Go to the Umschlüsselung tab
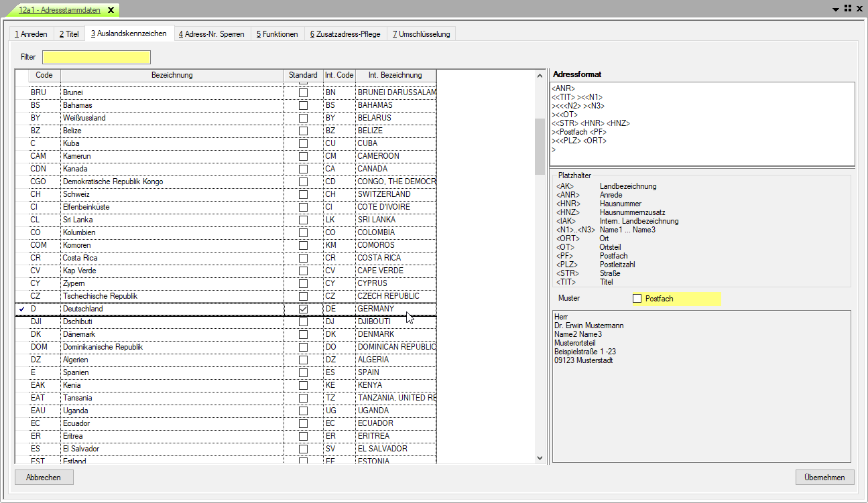868x503 pixels. pos(422,34)
